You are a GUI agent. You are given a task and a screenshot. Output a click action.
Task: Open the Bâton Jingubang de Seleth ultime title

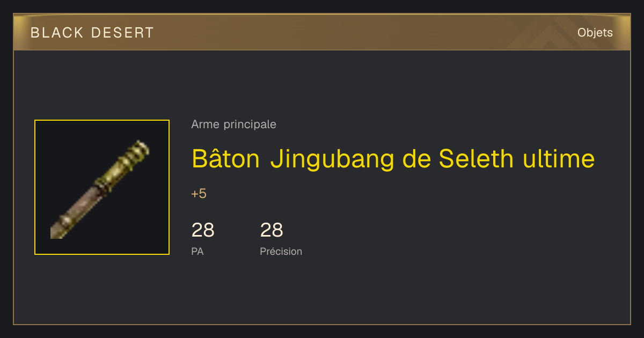[x=393, y=159]
